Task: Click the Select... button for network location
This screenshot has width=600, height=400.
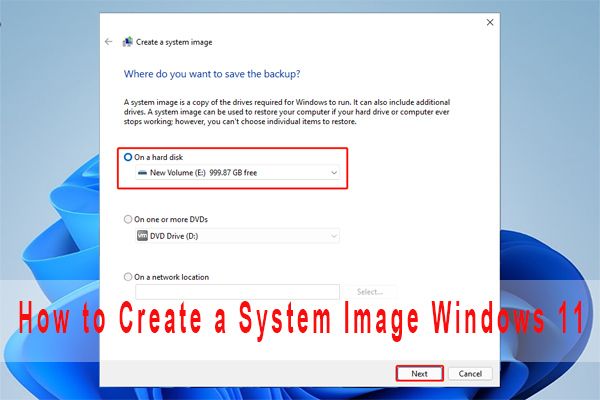Action: [370, 292]
